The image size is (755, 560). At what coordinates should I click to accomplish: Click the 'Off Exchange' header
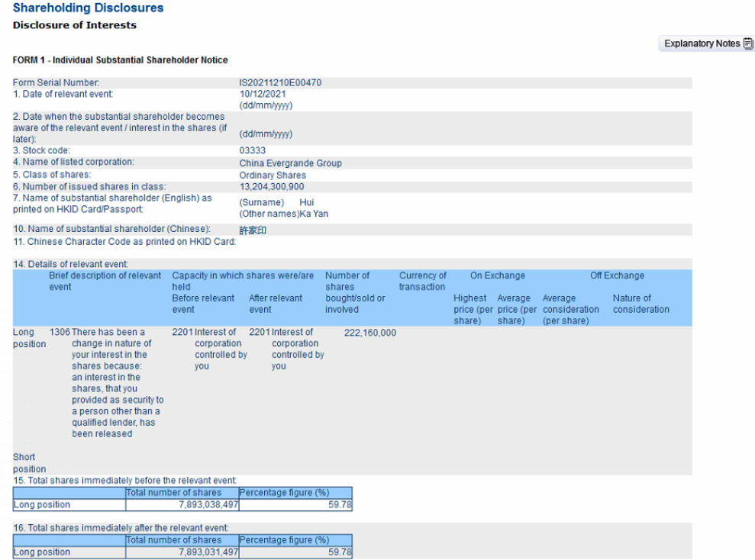[x=617, y=275]
